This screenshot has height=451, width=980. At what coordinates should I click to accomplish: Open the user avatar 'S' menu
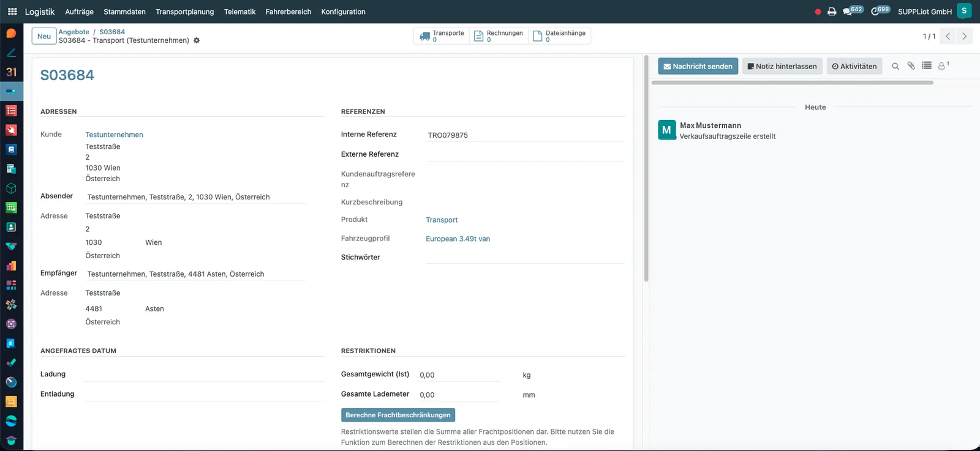[964, 11]
